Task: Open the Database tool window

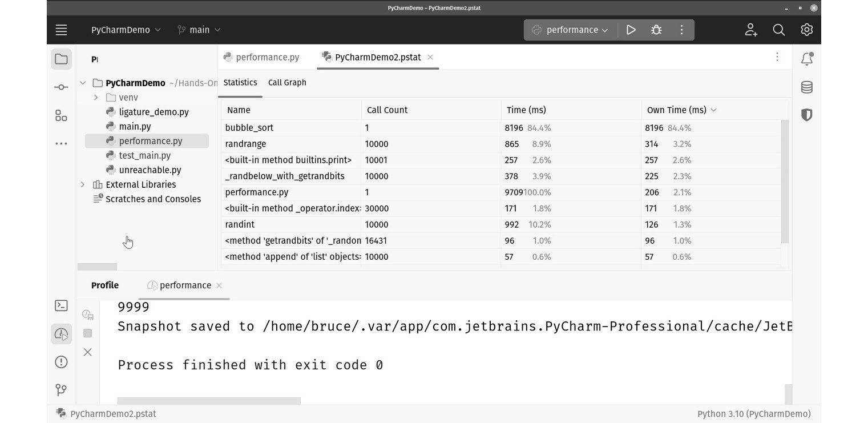Action: (x=806, y=87)
